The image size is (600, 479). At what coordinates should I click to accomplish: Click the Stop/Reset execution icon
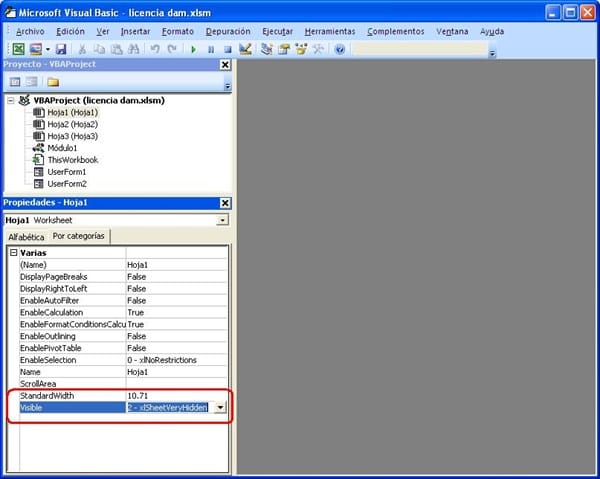[x=227, y=49]
